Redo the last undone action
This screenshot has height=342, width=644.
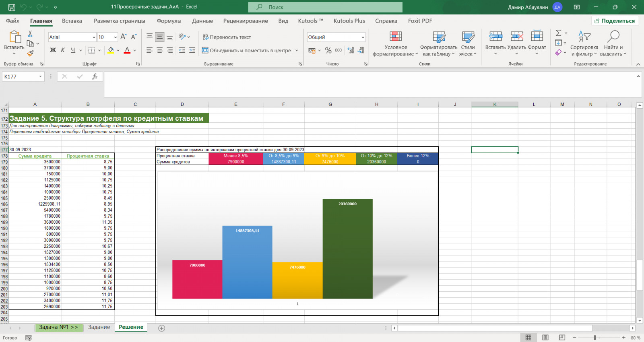click(39, 7)
